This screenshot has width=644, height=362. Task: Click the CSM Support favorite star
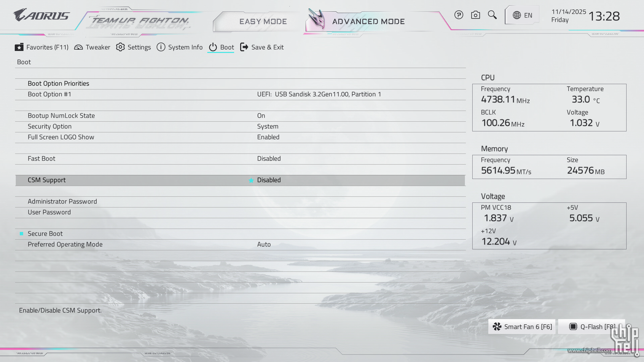[251, 180]
